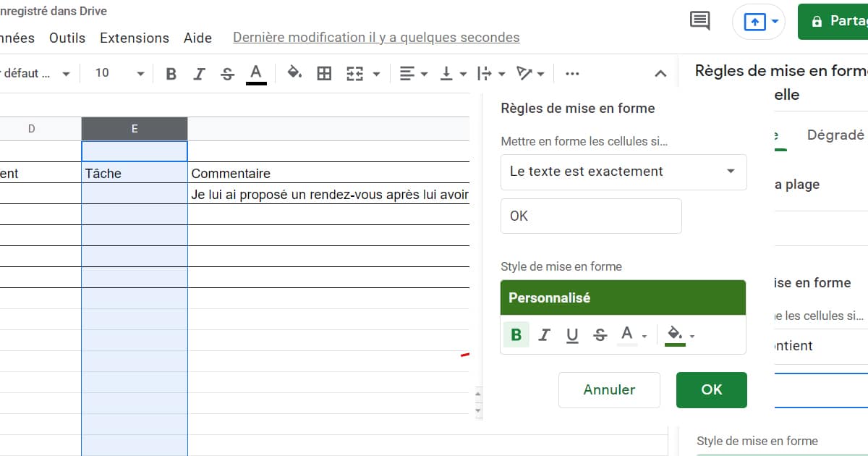Select the Commentaire header cell
868x456 pixels.
click(328, 173)
